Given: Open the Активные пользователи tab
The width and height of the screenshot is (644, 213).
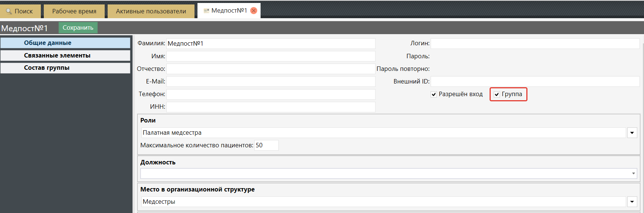Looking at the screenshot, I should tap(151, 12).
